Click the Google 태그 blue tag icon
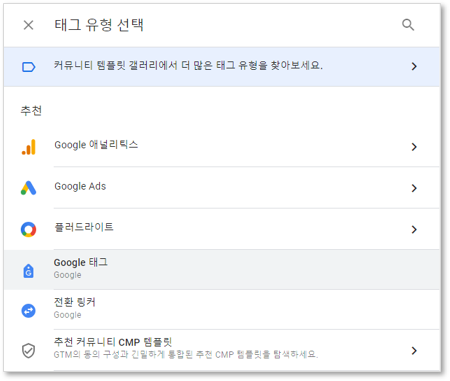This screenshot has height=381, width=450. click(x=29, y=271)
